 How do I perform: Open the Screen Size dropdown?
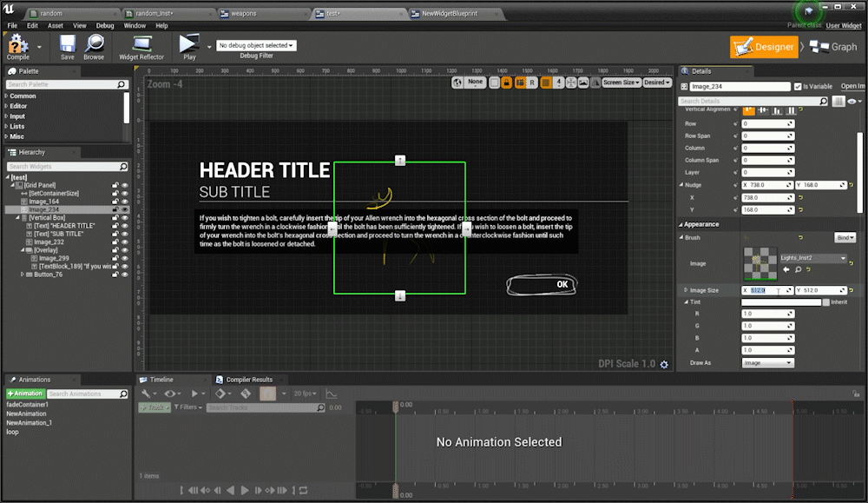(621, 83)
